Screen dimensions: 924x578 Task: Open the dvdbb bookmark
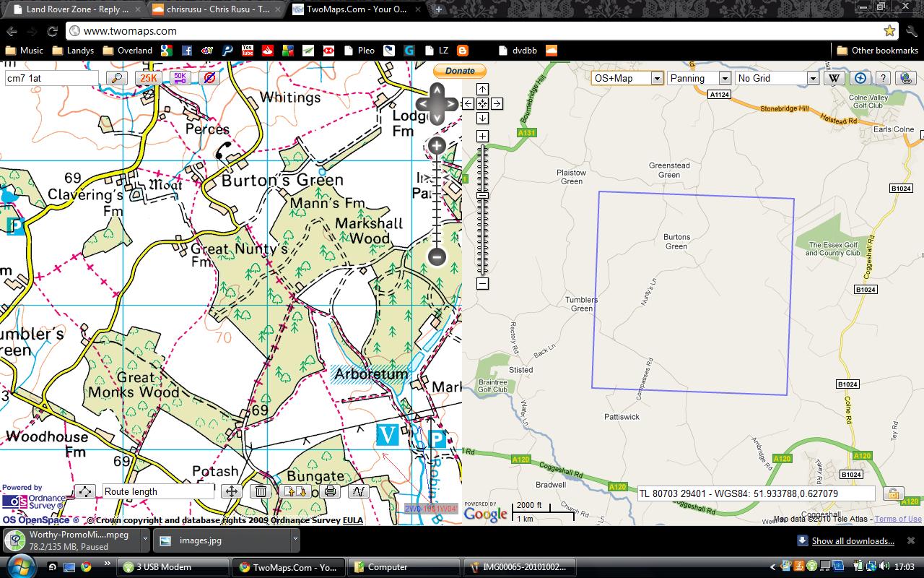tap(518, 51)
